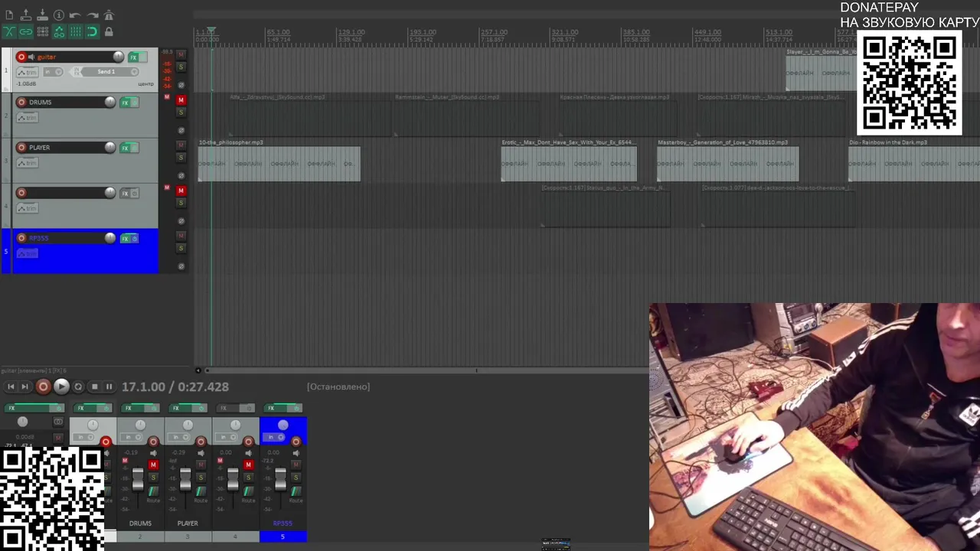Open trim envelope button on DRUMS track
This screenshot has width=980, height=551.
click(27, 117)
